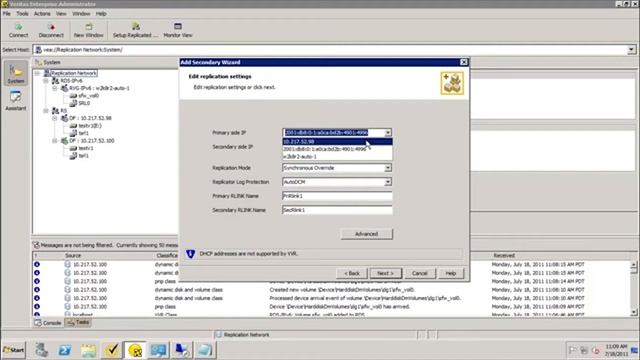
Task: Open the View menu
Action: click(x=61, y=13)
